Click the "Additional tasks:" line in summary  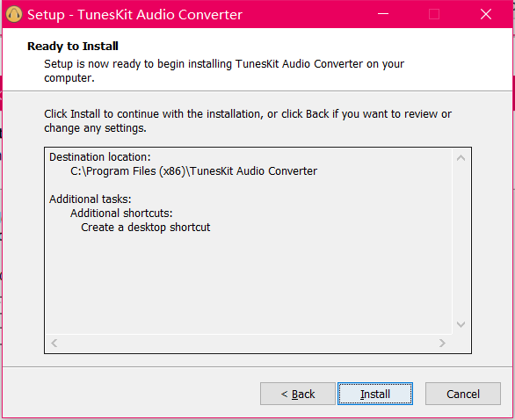tap(91, 199)
